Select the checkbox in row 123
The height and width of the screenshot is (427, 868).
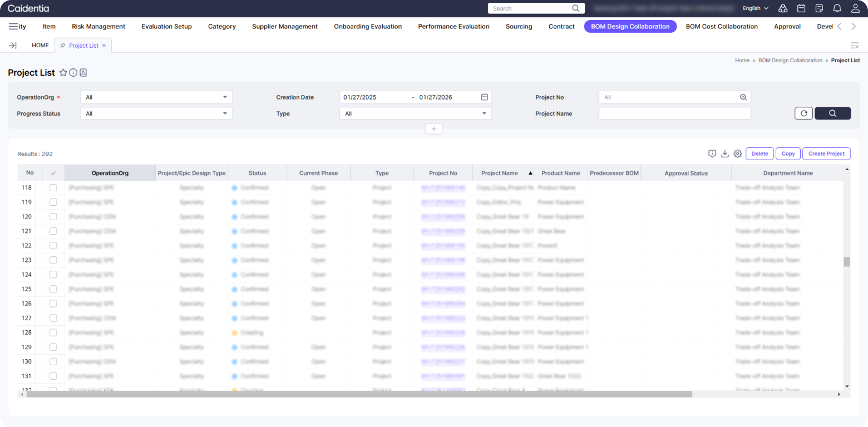click(53, 260)
